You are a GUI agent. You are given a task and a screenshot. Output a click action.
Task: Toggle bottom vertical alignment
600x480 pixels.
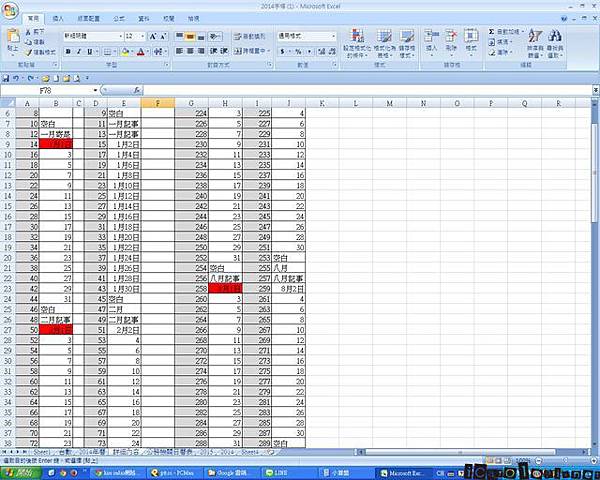(201, 36)
